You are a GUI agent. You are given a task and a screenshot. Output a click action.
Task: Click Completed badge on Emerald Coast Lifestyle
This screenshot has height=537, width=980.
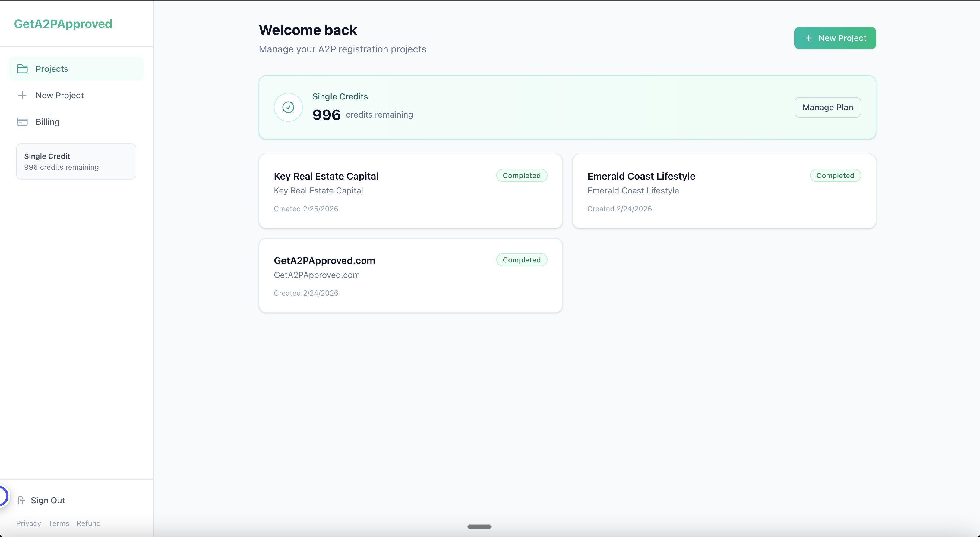click(835, 175)
